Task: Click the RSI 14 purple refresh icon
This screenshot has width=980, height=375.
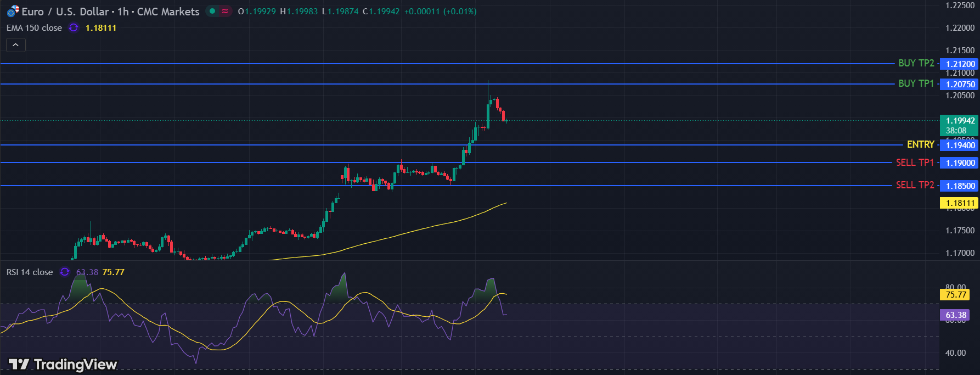Action: pyautogui.click(x=65, y=272)
